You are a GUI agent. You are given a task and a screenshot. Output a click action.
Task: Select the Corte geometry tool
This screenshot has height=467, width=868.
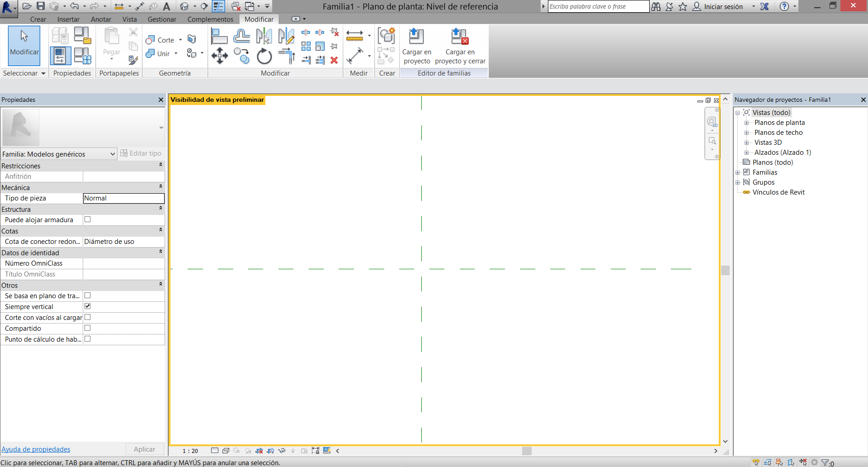click(159, 40)
